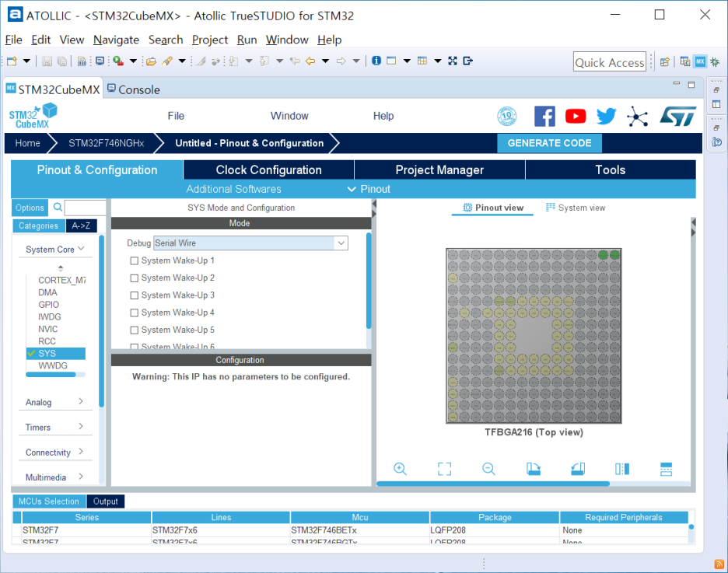Screen dimensions: 728x573
Task: Open the Debug Serial Wire dropdown
Action: (341, 243)
